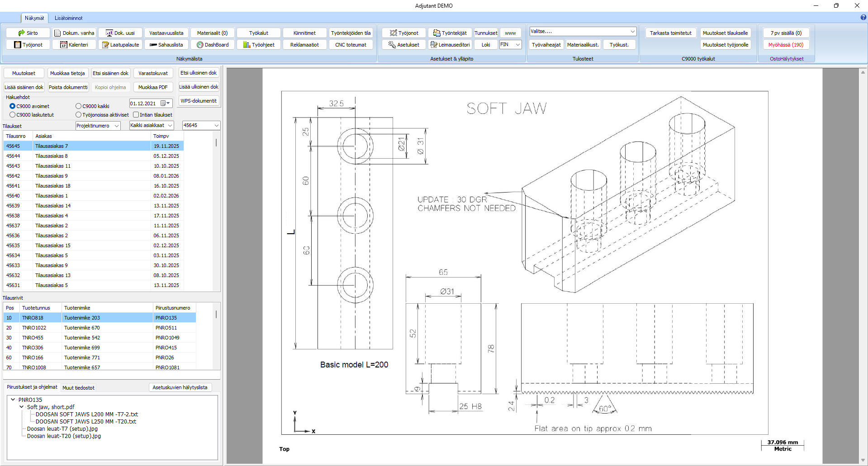Open the Sahauslista view

[x=166, y=45]
